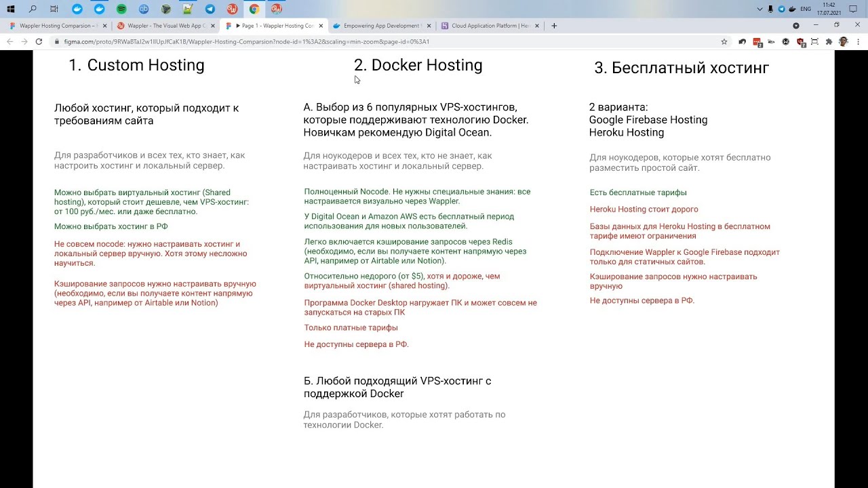This screenshot has width=868, height=488.
Task: Select the Page 1 Wappler Hosting tab
Action: point(273,26)
